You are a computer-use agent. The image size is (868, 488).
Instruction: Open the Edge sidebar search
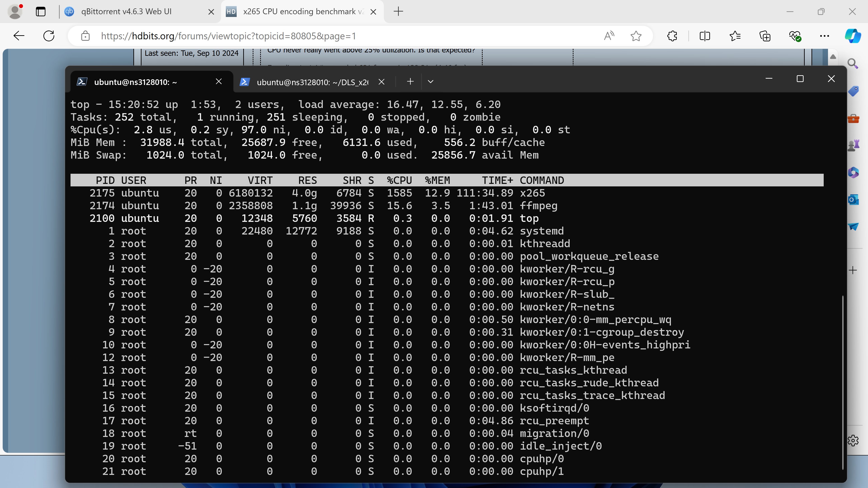click(853, 63)
